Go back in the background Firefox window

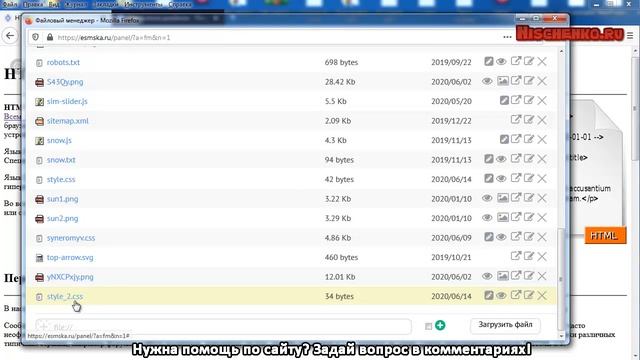coord(10,36)
